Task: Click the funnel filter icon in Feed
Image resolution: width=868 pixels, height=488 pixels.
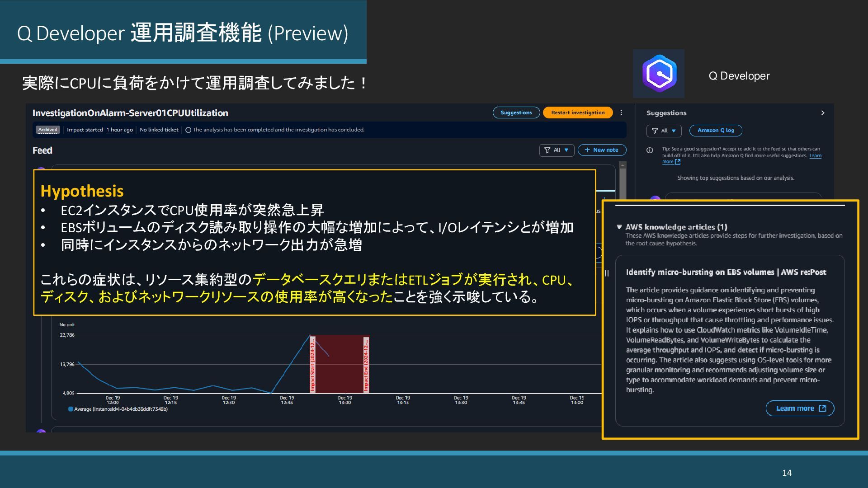Action: [x=547, y=150]
